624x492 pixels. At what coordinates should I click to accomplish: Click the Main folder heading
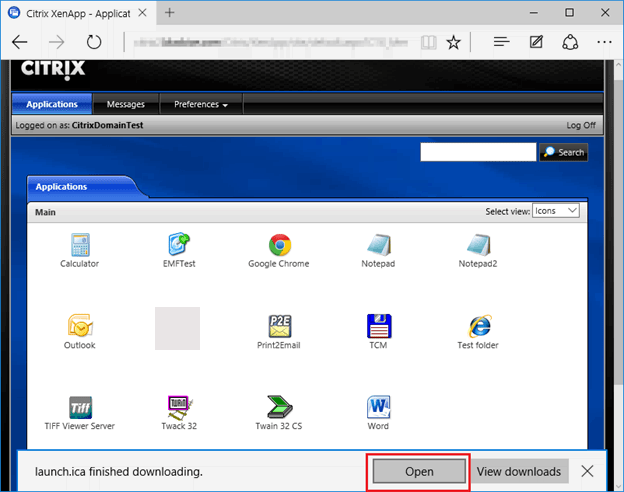tap(45, 212)
